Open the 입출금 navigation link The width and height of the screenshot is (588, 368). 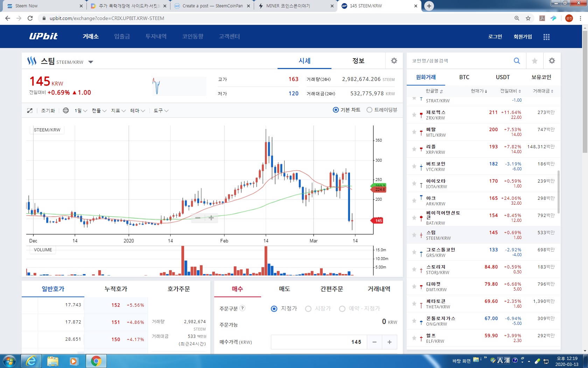(122, 36)
